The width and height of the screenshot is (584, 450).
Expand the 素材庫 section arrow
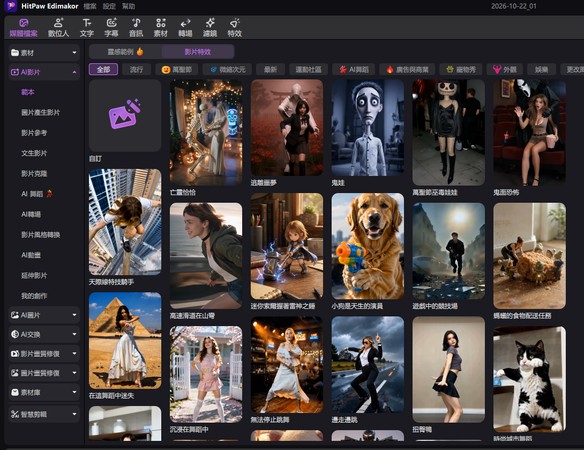coord(74,392)
